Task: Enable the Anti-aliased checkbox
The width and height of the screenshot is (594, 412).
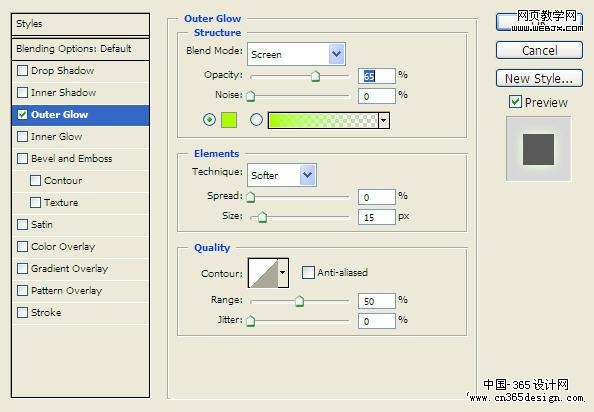Action: pyautogui.click(x=308, y=272)
